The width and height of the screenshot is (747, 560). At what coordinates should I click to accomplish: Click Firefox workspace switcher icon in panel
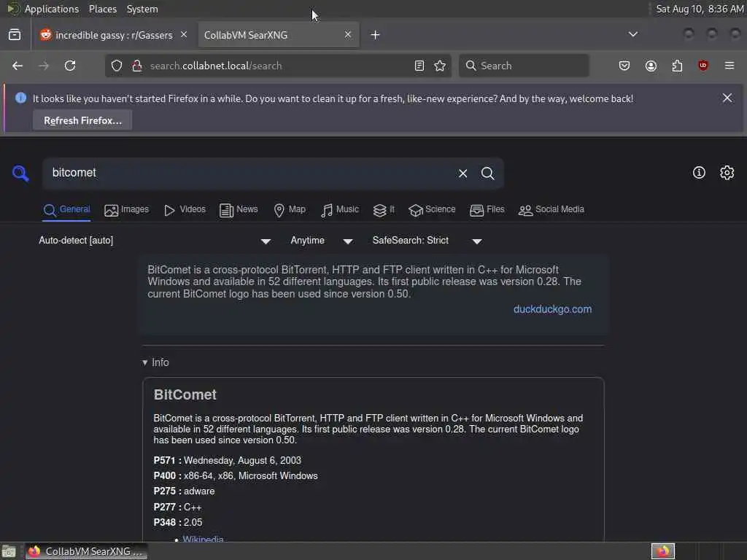click(x=663, y=551)
